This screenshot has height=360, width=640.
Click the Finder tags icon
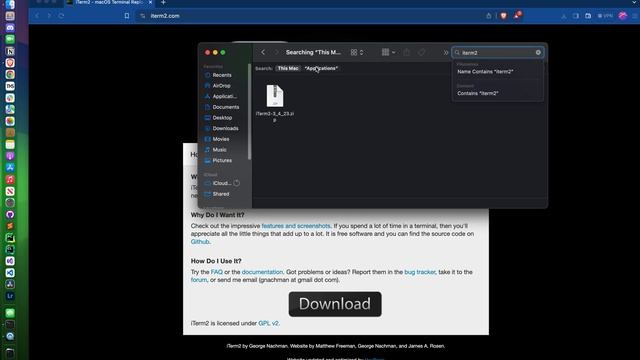tap(422, 52)
